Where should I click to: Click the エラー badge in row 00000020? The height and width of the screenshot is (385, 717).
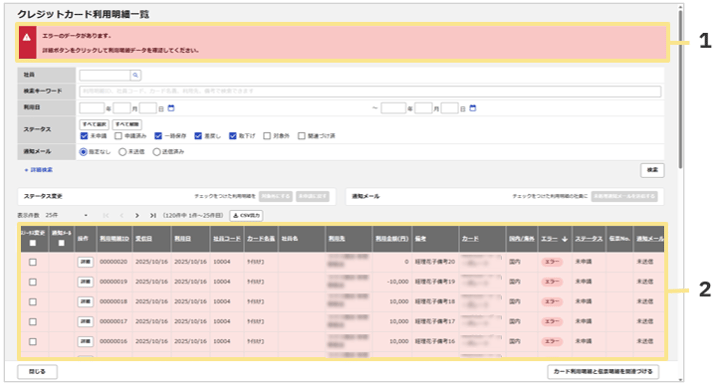552,262
